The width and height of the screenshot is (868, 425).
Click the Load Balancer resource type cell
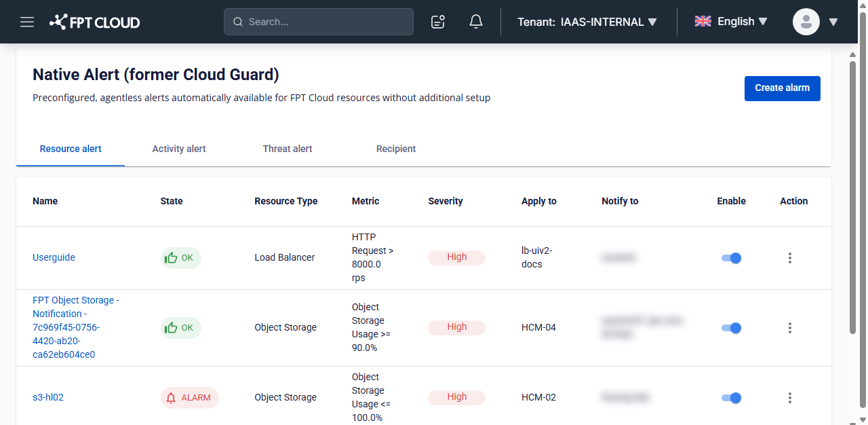(285, 257)
